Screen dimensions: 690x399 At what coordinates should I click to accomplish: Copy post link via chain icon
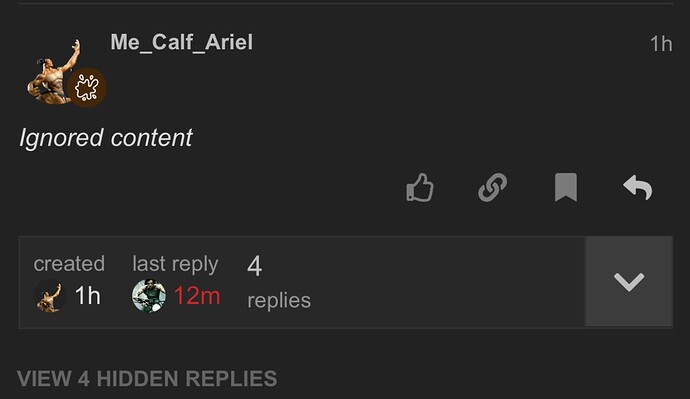pyautogui.click(x=492, y=188)
